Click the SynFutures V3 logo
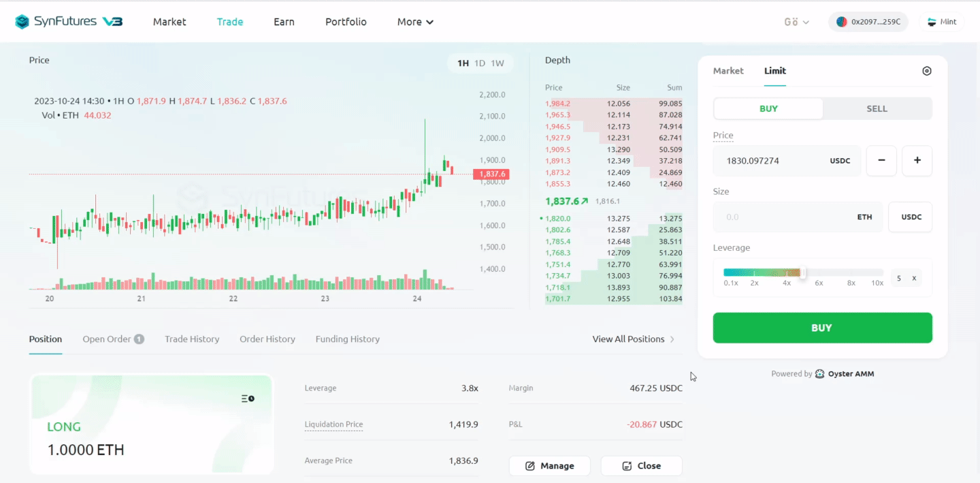Image resolution: width=980 pixels, height=483 pixels. [69, 22]
